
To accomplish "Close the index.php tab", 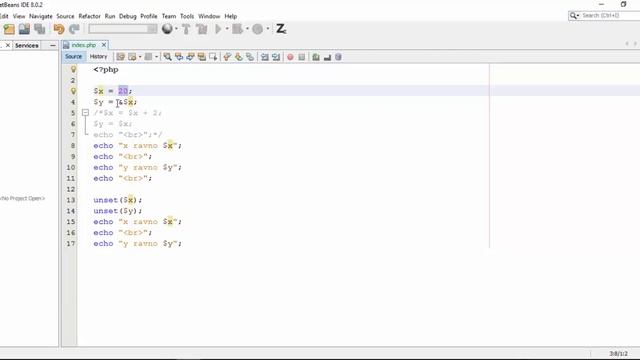I will (104, 45).
